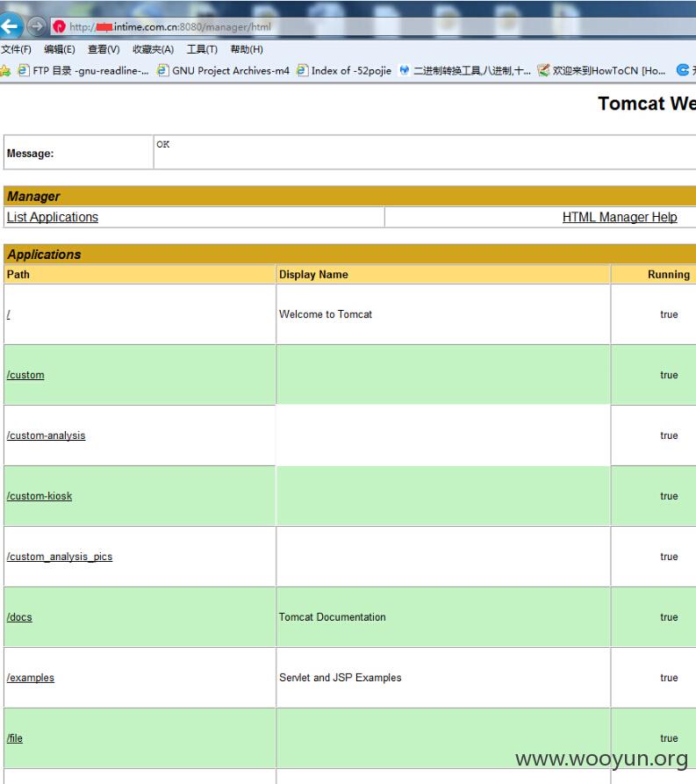
Task: Open the /custom-analysis application link
Action: 46,435
